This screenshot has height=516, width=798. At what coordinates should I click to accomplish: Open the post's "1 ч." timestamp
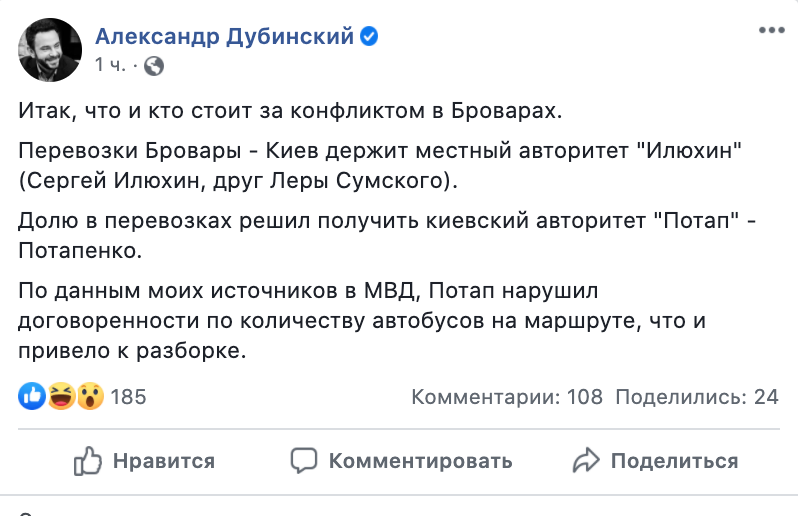click(x=110, y=66)
